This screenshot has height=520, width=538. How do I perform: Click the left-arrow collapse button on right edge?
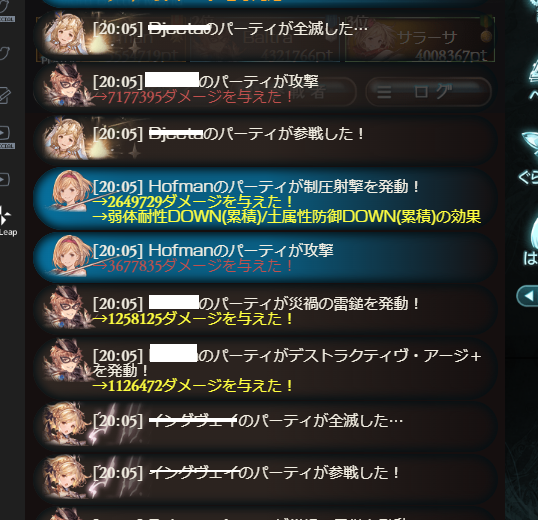[528, 296]
